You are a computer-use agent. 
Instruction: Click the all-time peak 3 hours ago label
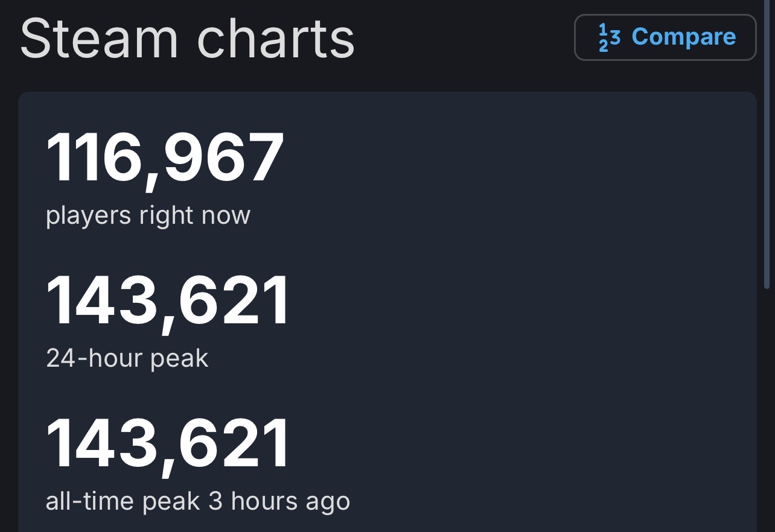pyautogui.click(x=197, y=501)
